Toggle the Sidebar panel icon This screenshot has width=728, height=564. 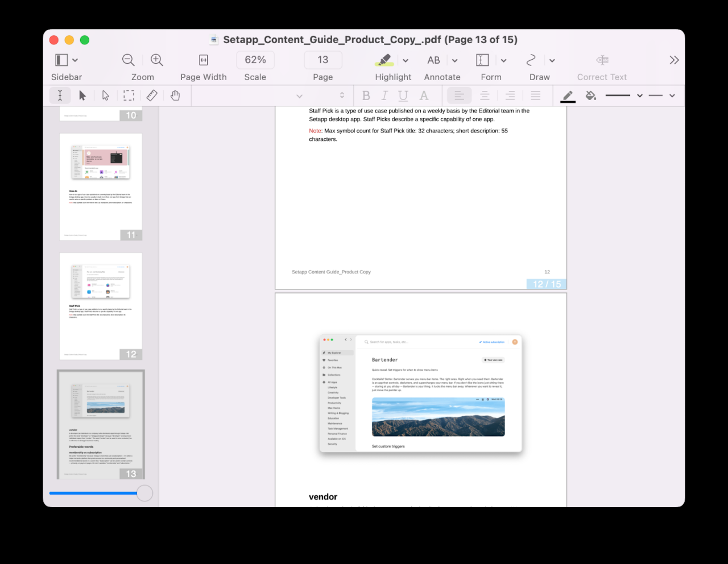tap(61, 60)
